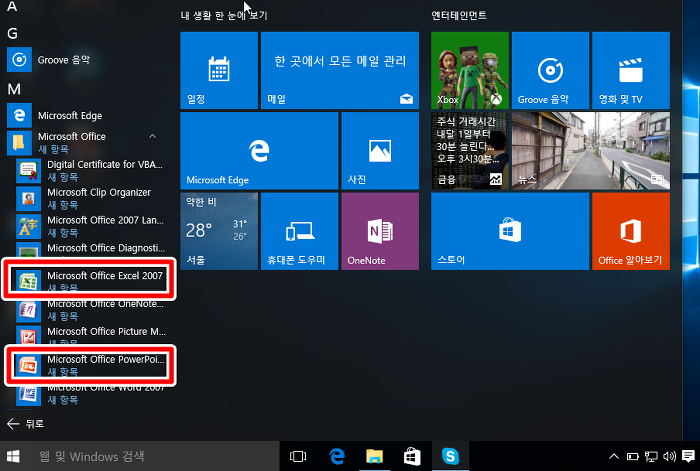Open Microsoft Office Picture Manager
Screen dimensions: 700x471
tap(91, 336)
